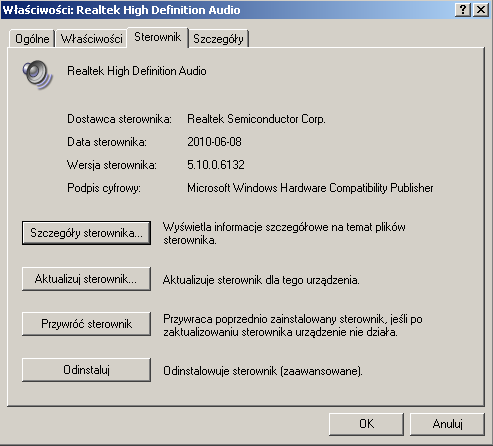
Task: Click the speaker device icon
Action: click(x=37, y=74)
